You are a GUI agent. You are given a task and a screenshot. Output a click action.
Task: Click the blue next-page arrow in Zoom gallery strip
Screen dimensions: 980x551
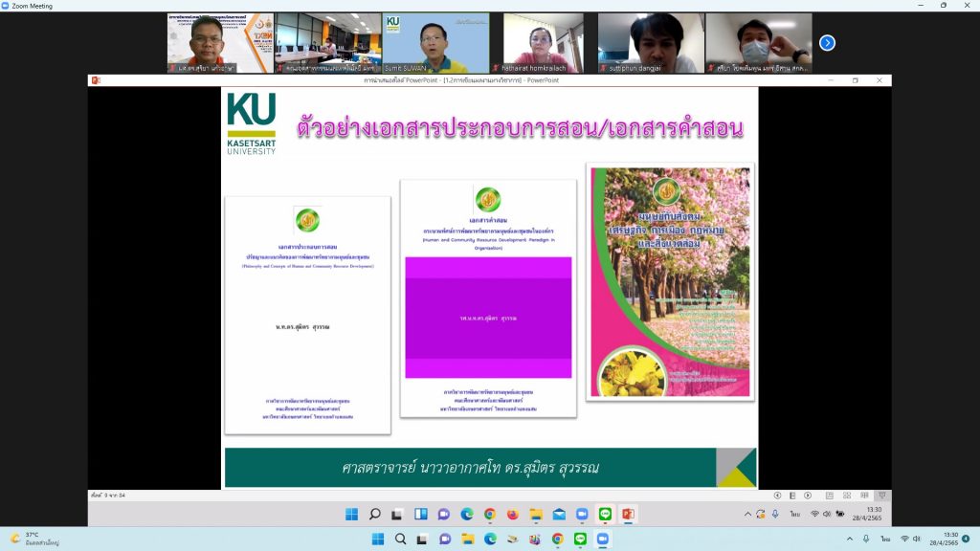pos(828,42)
